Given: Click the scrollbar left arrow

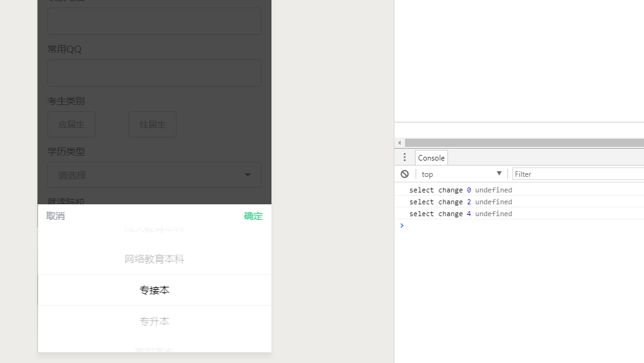Looking at the screenshot, I should point(399,142).
